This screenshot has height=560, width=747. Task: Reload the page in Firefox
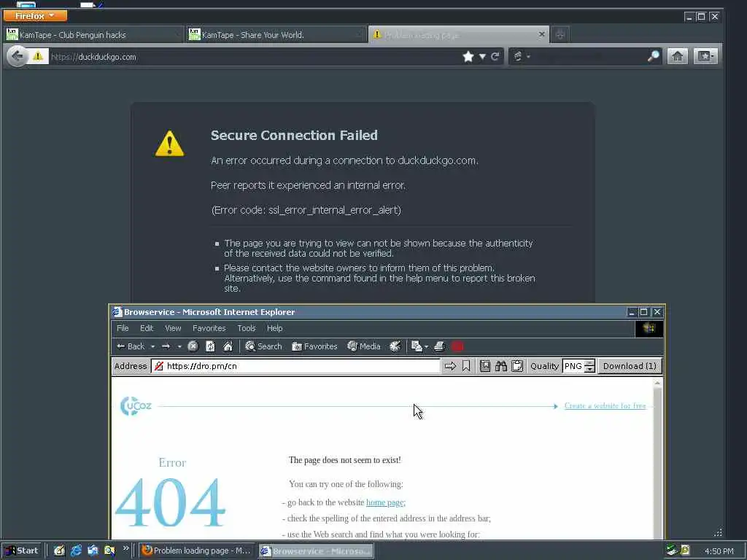tap(495, 57)
